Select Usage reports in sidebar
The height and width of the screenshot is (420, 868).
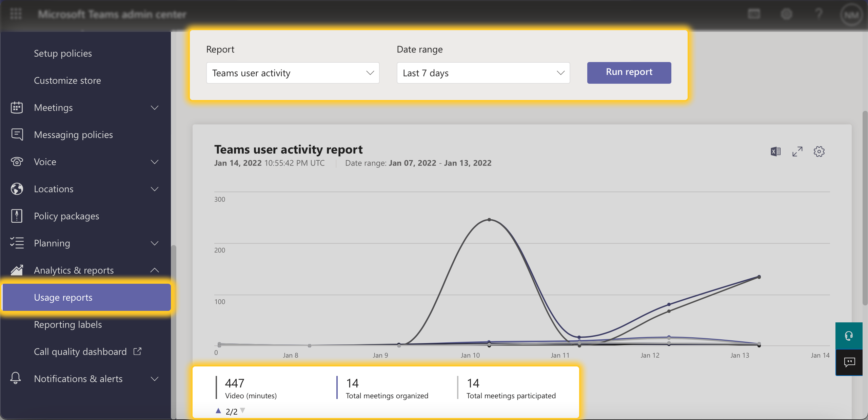63,297
